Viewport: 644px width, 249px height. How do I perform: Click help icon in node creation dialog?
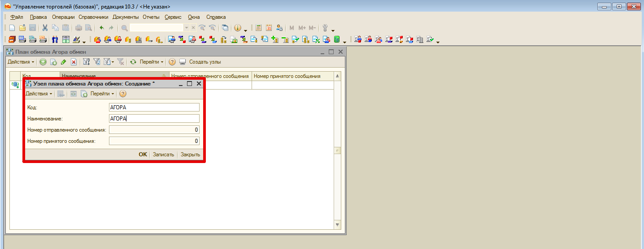122,94
